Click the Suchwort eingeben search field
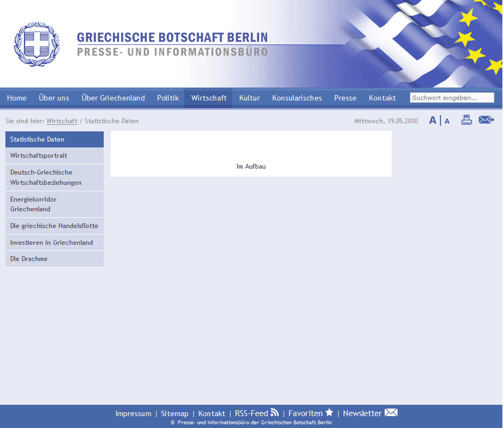The width and height of the screenshot is (504, 428). click(x=452, y=97)
